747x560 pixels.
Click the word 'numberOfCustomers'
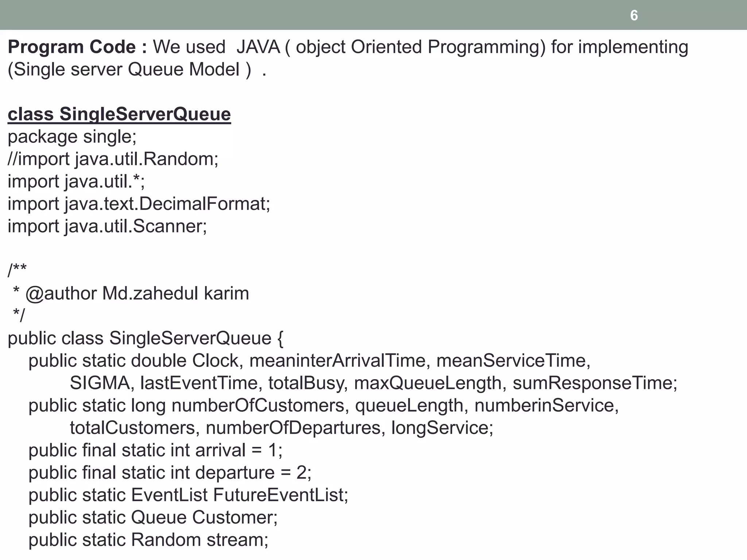click(258, 406)
